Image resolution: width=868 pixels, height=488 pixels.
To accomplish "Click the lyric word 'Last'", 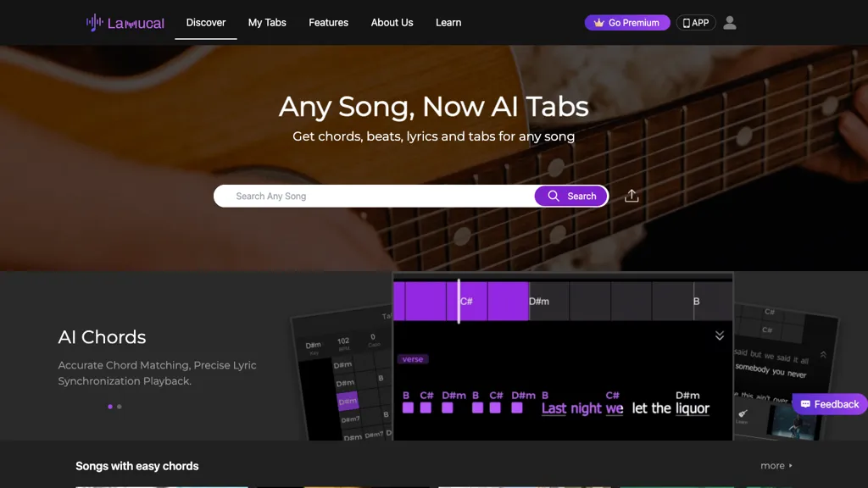I will tap(554, 408).
